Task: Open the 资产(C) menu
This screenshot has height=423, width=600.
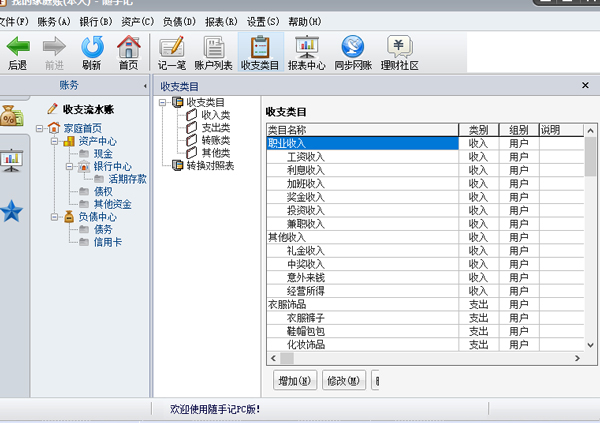Action: [137, 22]
